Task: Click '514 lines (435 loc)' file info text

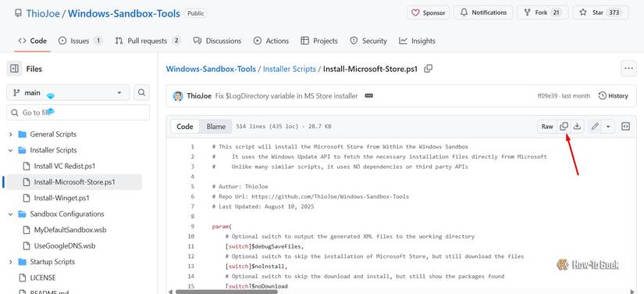Action: point(267,127)
